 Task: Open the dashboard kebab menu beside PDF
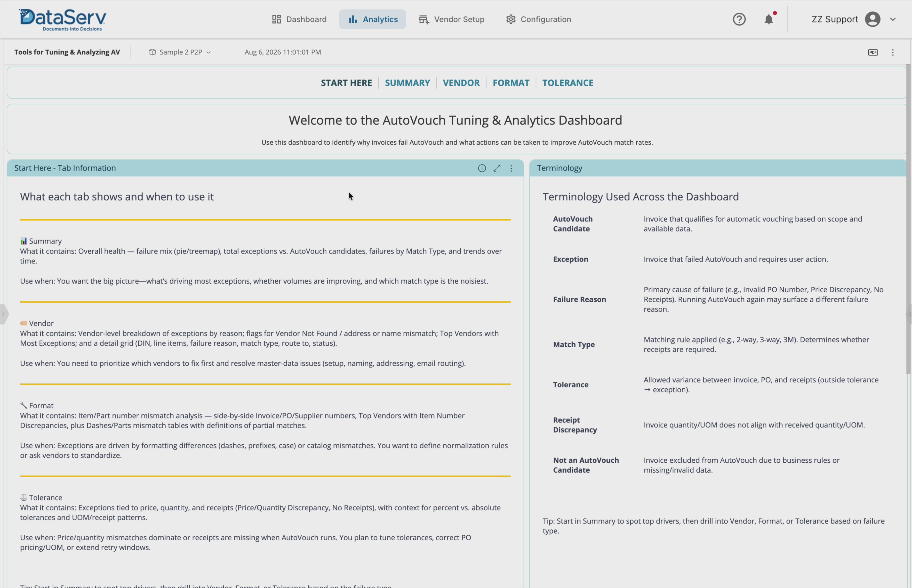tap(892, 52)
